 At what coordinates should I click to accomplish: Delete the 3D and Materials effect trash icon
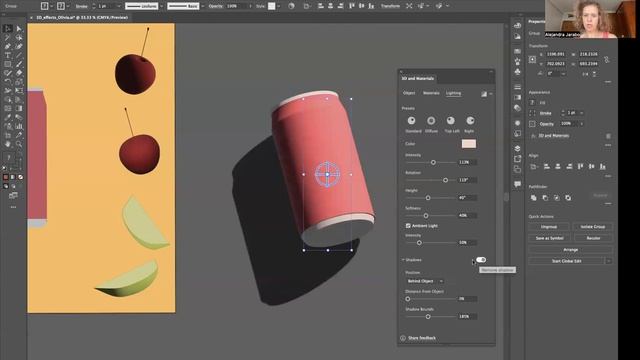(608, 136)
